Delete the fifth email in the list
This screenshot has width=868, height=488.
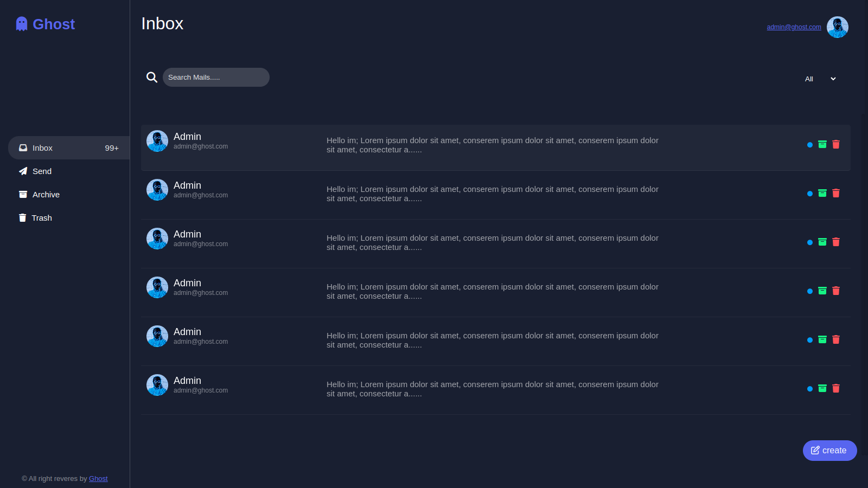tap(836, 339)
